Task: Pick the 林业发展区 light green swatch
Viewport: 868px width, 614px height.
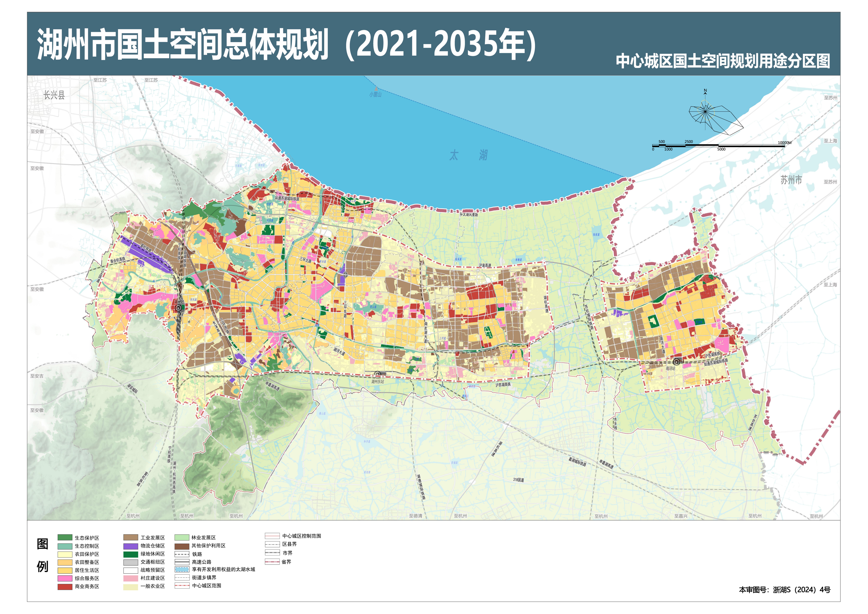Action: pos(182,538)
